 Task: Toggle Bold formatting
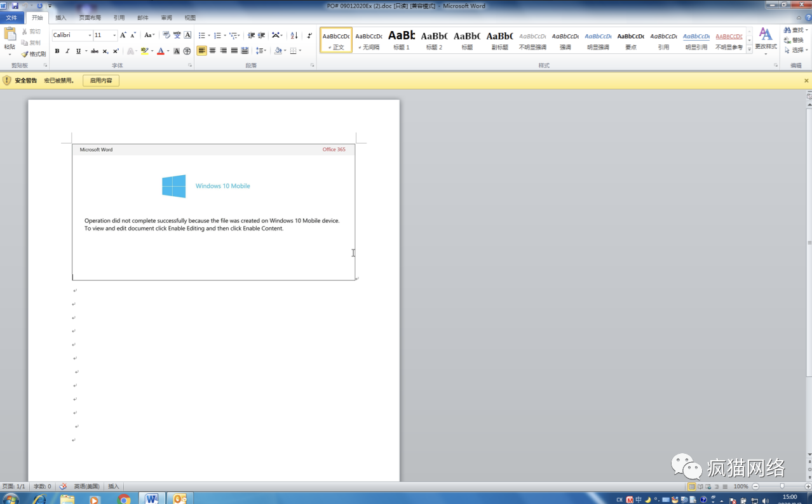pos(57,51)
